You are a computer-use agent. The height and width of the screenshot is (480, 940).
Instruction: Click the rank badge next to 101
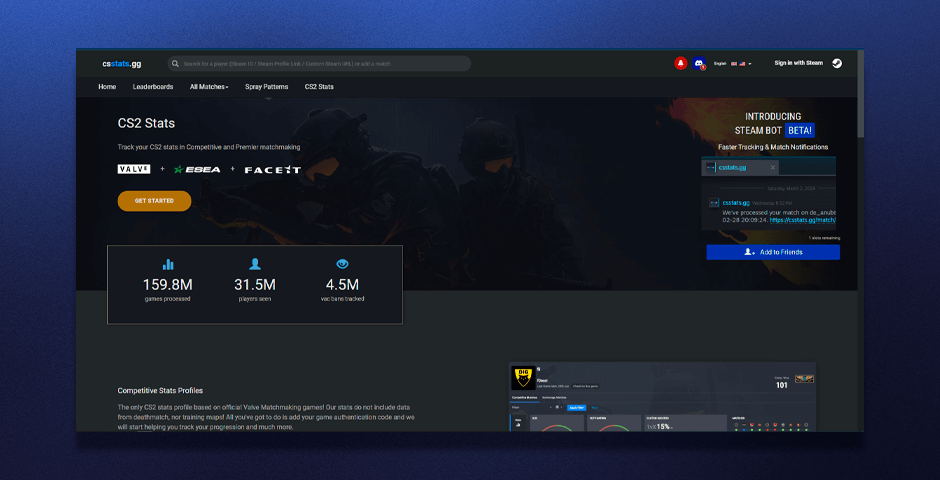[804, 379]
